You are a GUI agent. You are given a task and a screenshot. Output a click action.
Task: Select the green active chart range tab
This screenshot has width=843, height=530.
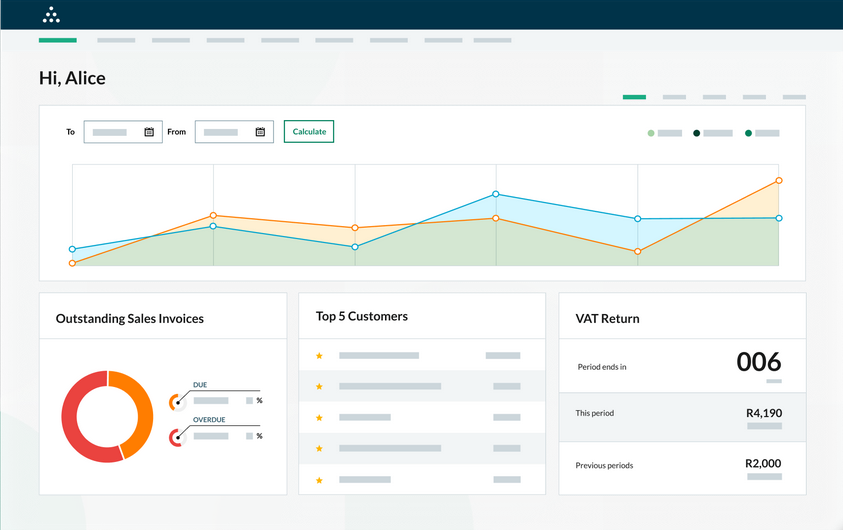tap(634, 97)
